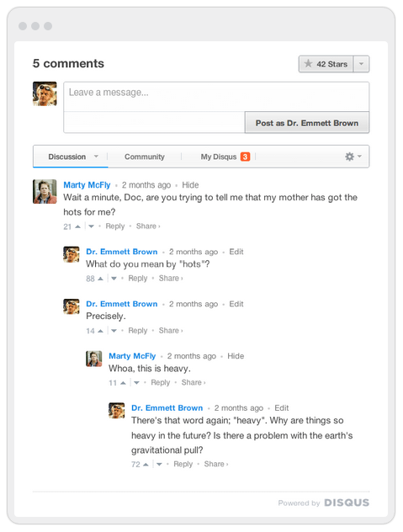Upvote the "gravitational pull" comment

click(x=146, y=464)
